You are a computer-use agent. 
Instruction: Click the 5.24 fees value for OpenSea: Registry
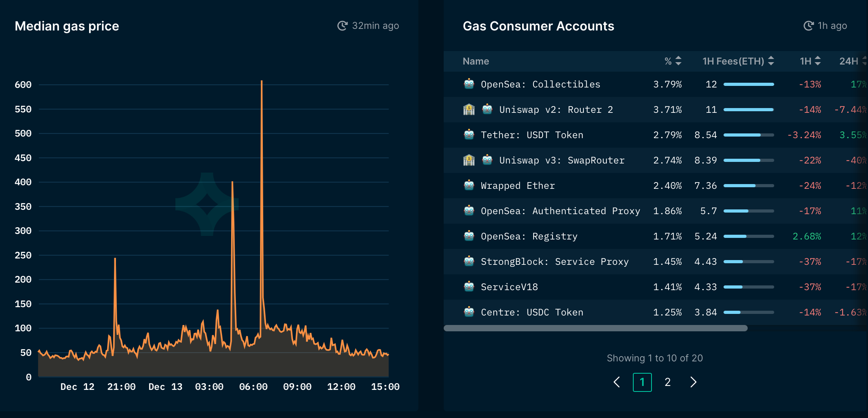click(706, 236)
